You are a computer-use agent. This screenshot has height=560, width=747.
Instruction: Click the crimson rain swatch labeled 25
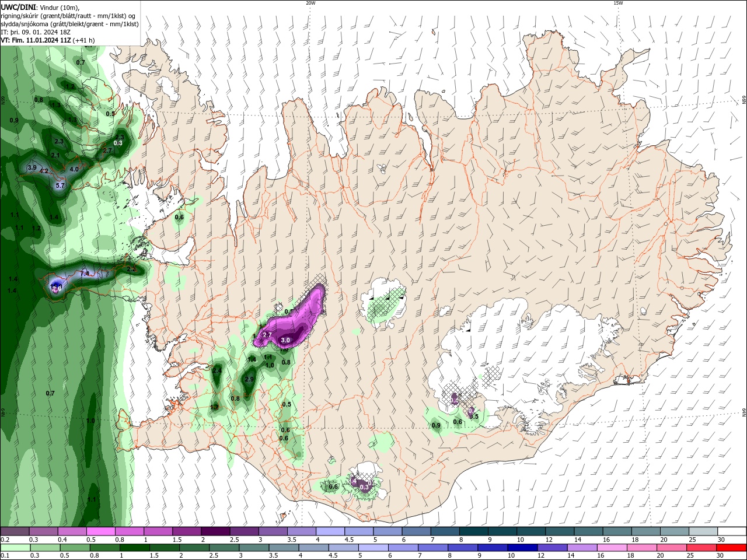tap(702, 548)
